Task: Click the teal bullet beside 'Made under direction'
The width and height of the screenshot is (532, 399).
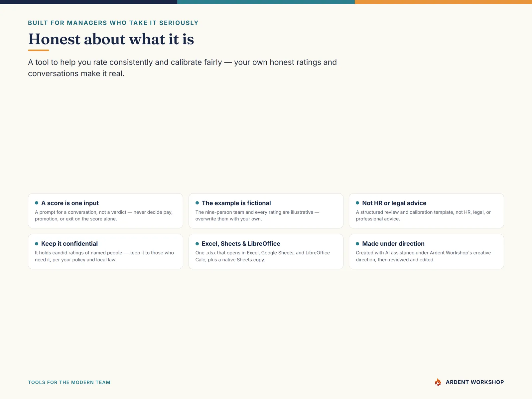Action: click(357, 244)
